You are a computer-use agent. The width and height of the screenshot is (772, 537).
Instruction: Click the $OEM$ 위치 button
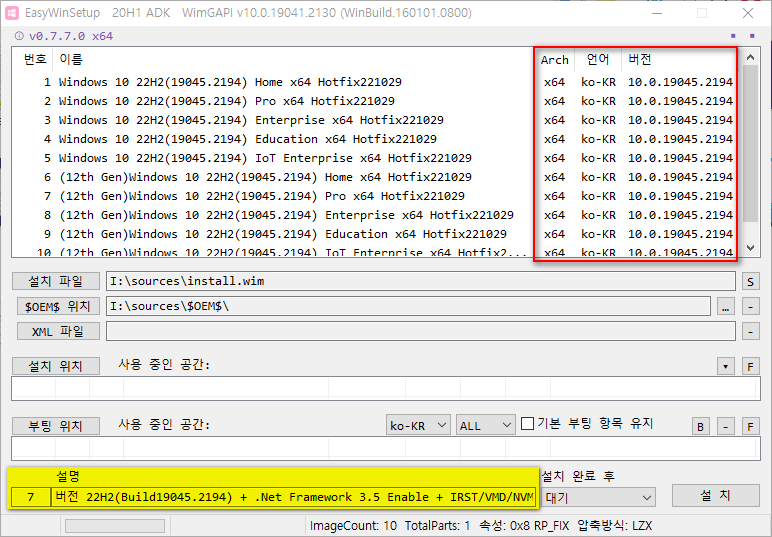pos(58,306)
